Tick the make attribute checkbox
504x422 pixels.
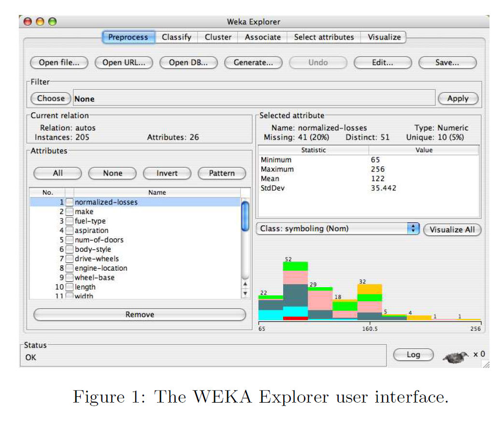(x=70, y=212)
